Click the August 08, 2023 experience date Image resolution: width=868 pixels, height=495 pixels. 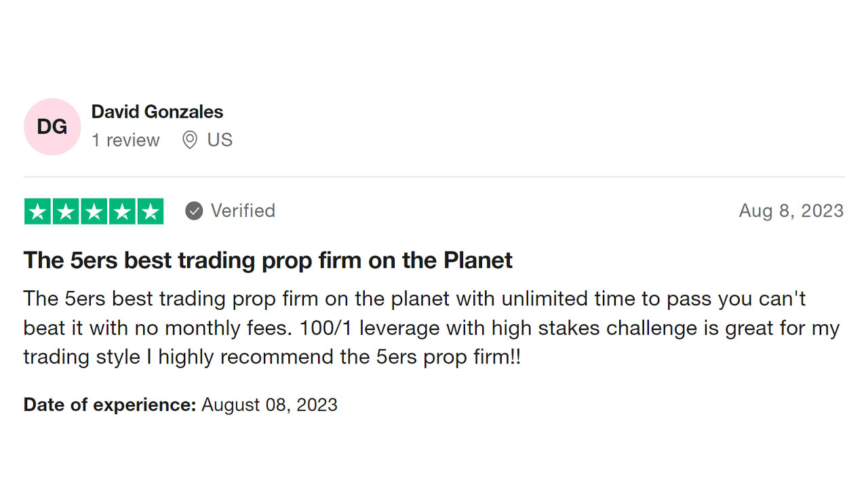click(269, 405)
